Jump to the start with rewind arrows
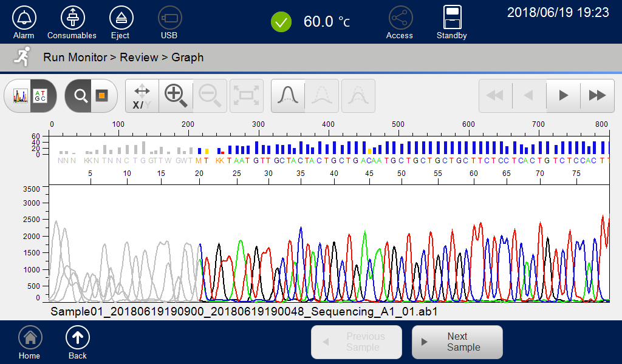The height and width of the screenshot is (364, 622). 496,96
